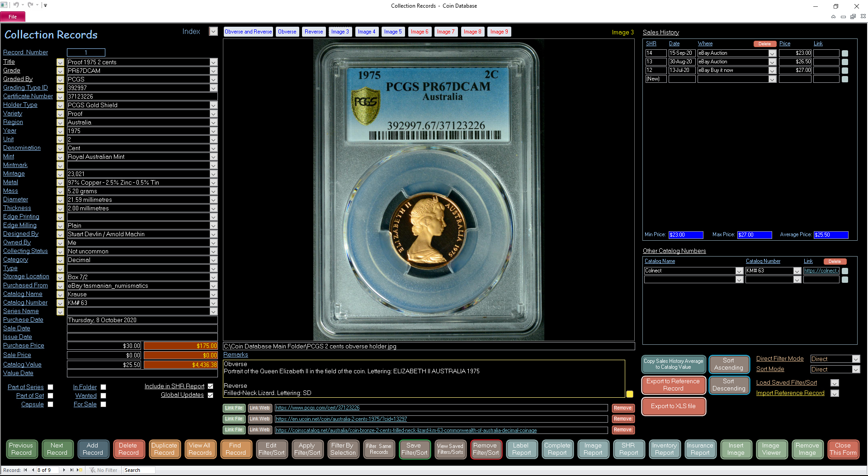Viewport: 868px width, 476px height.
Task: Click yellow square icon beside Remarks box
Action: 630,394
